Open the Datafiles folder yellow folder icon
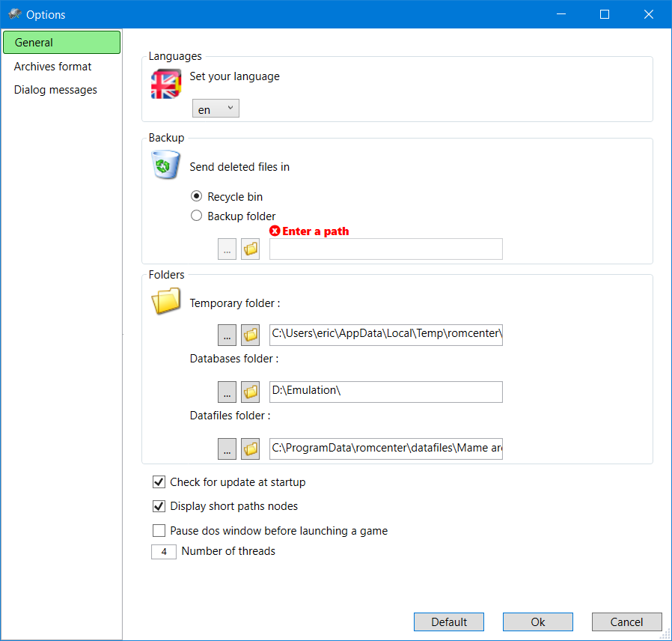 pos(250,449)
